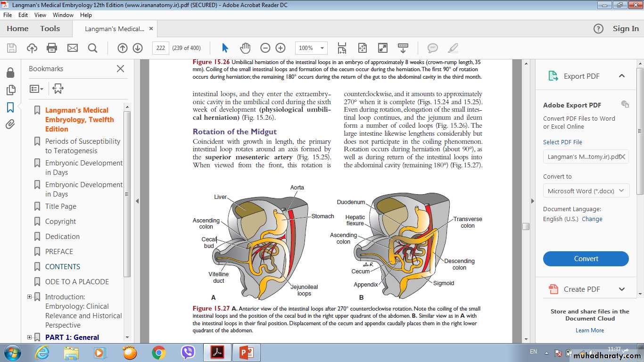The image size is (644, 362).
Task: Open the Edit menu
Action: point(23,15)
